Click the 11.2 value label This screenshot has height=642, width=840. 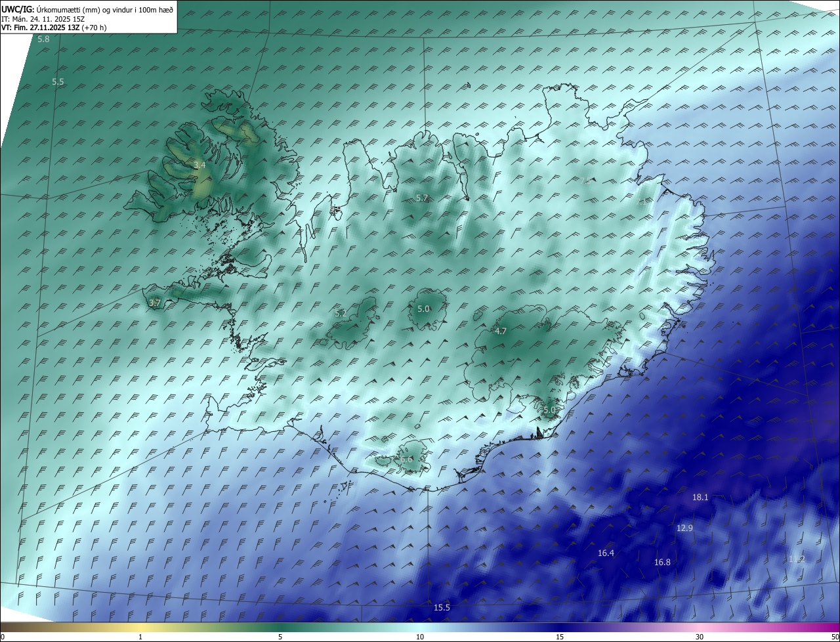pyautogui.click(x=796, y=559)
